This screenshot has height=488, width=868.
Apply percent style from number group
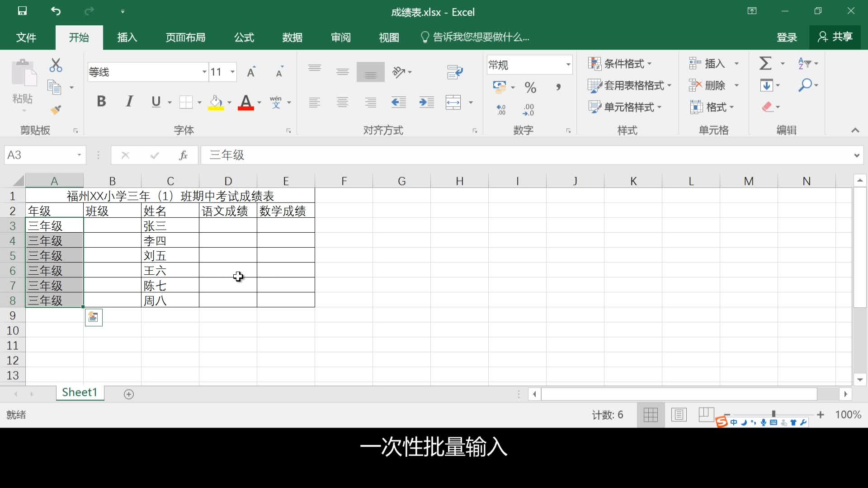[530, 87]
